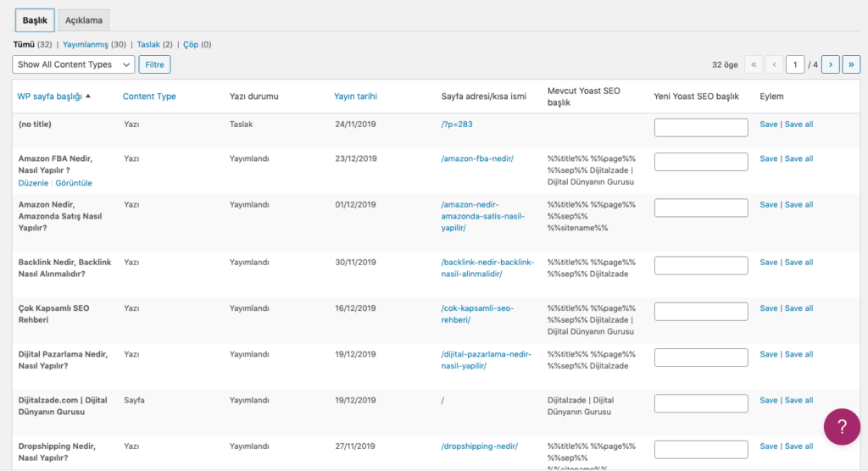Click Görüntüle under Amazon FBA Nedir
The height and width of the screenshot is (471, 868).
coord(74,183)
